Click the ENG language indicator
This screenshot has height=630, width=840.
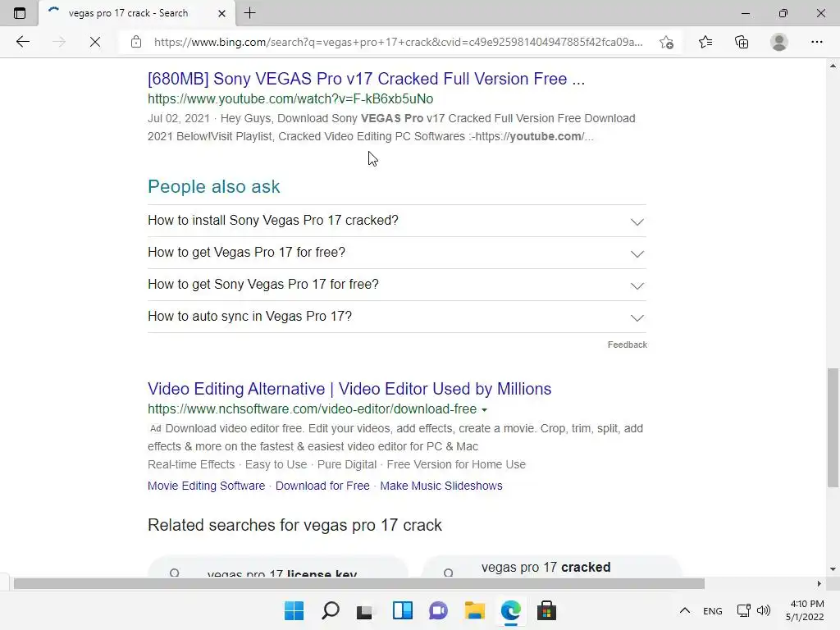point(713,610)
